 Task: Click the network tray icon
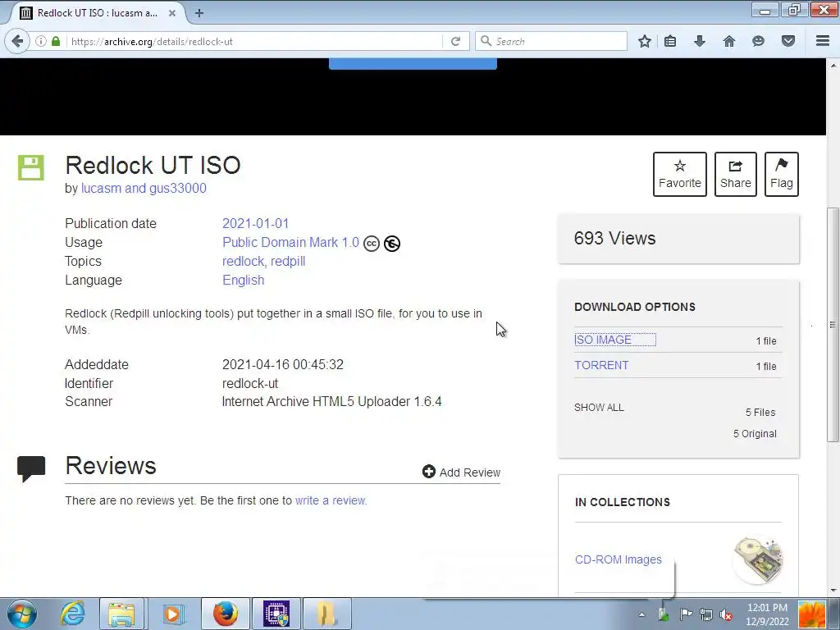[705, 615]
